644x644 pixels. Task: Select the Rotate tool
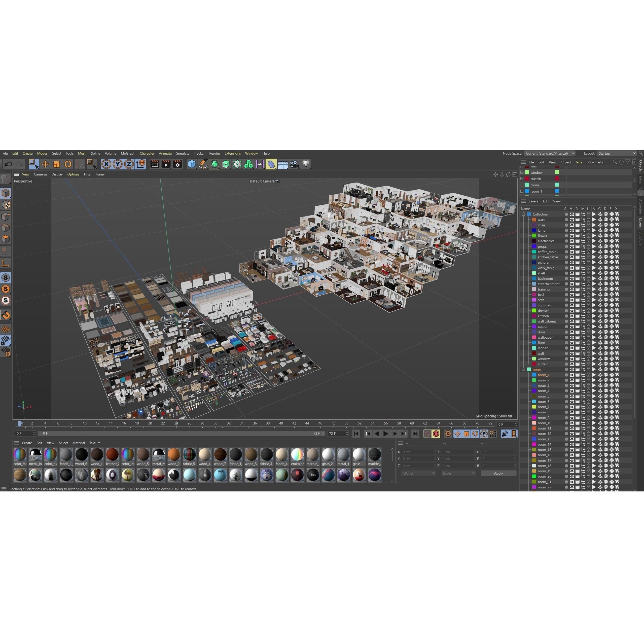(68, 164)
